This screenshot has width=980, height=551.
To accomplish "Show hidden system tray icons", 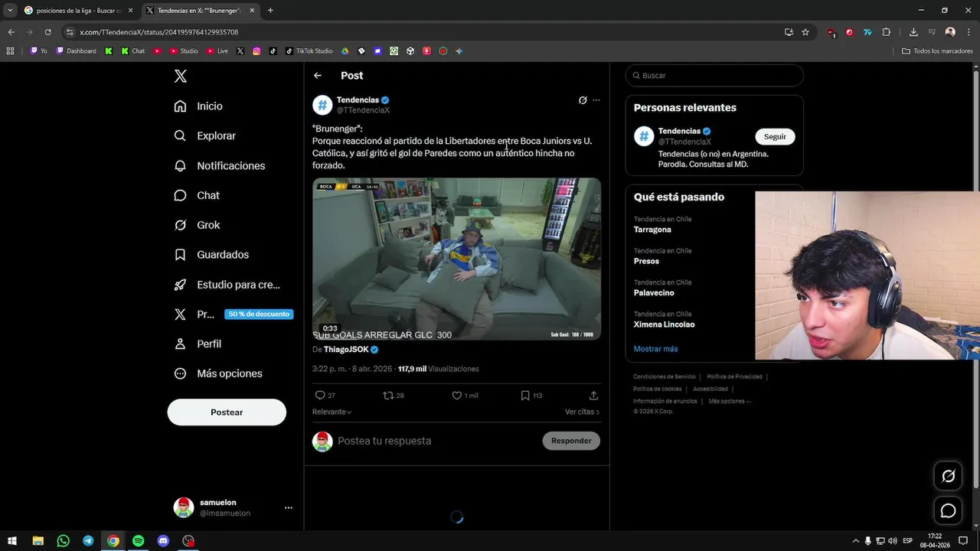I will [855, 541].
